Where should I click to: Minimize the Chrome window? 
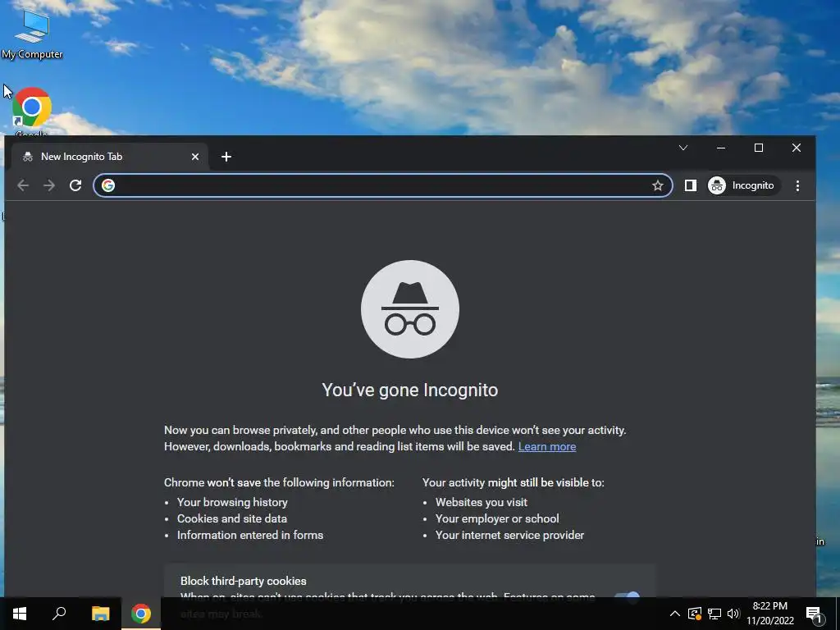(721, 148)
